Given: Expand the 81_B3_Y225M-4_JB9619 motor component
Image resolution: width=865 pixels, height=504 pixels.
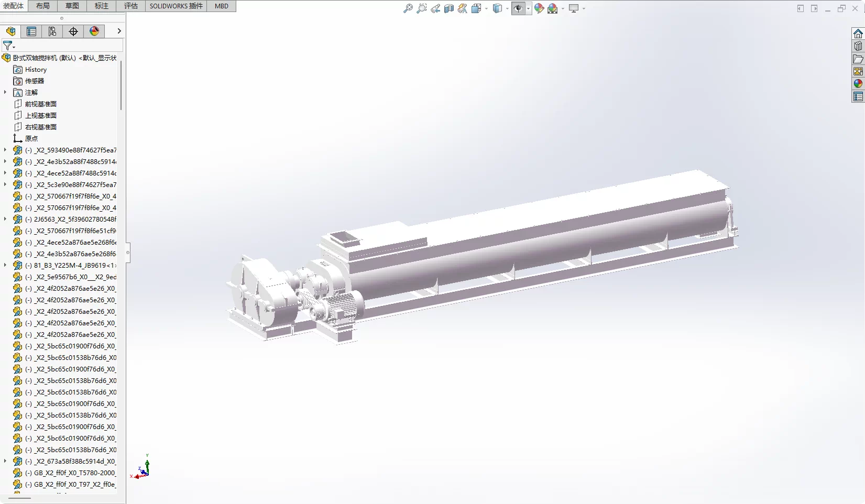Looking at the screenshot, I should coord(5,265).
